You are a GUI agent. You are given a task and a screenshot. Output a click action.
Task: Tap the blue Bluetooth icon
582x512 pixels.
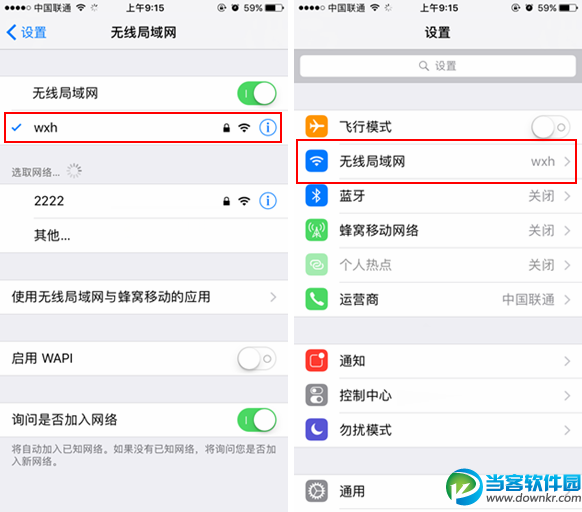pos(316,196)
